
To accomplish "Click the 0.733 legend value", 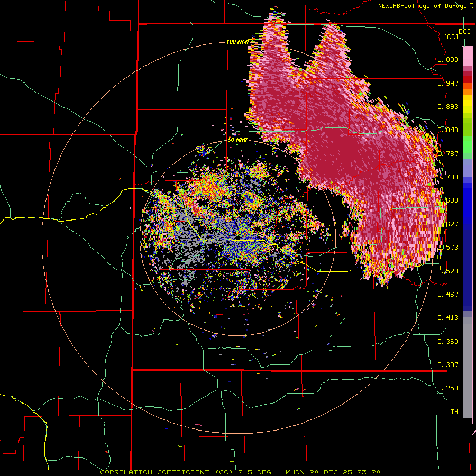I will tap(448, 177).
